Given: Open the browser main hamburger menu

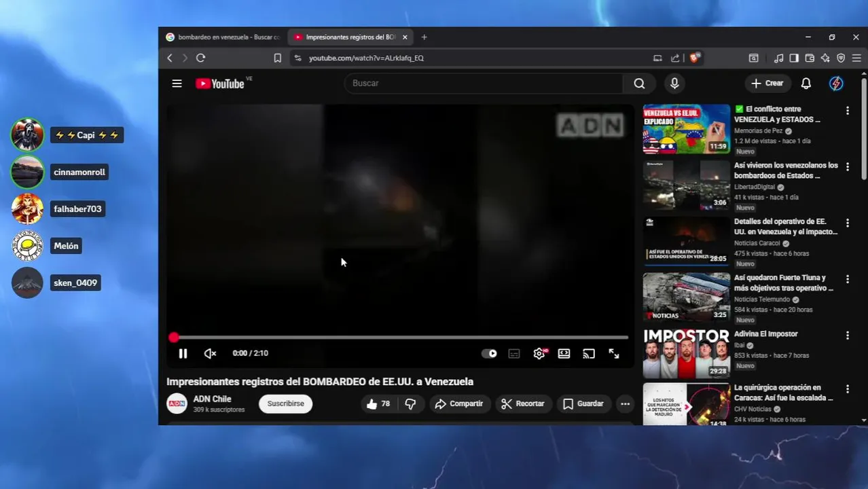Looking at the screenshot, I should [x=856, y=58].
